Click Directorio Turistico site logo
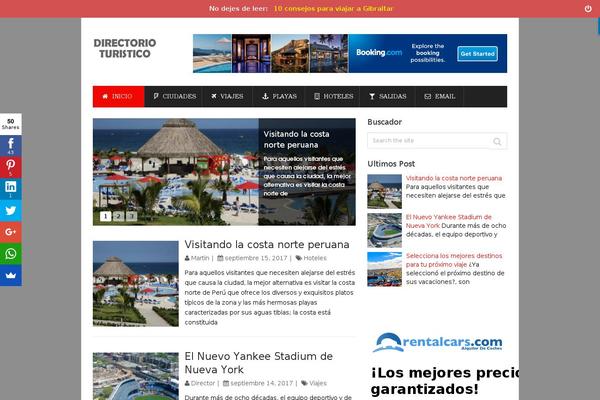The image size is (600, 400). pyautogui.click(x=125, y=48)
